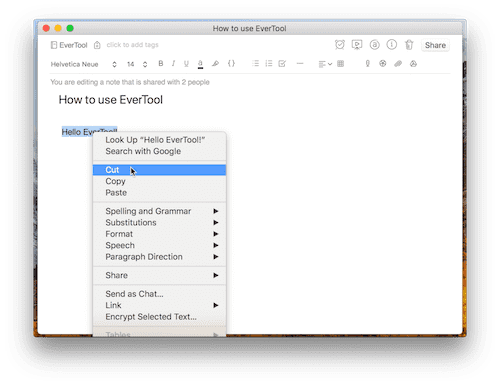Click the annotate circled-a icon
This screenshot has width=500, height=385.
tap(375, 45)
